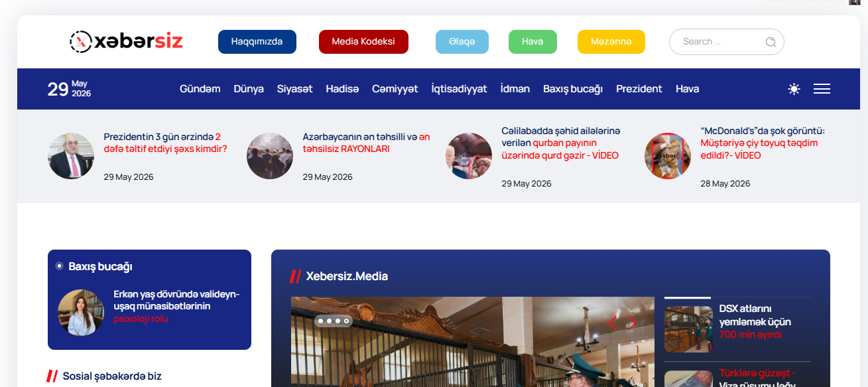The image size is (868, 387).
Task: Click the president article round thumbnail
Action: tap(71, 156)
